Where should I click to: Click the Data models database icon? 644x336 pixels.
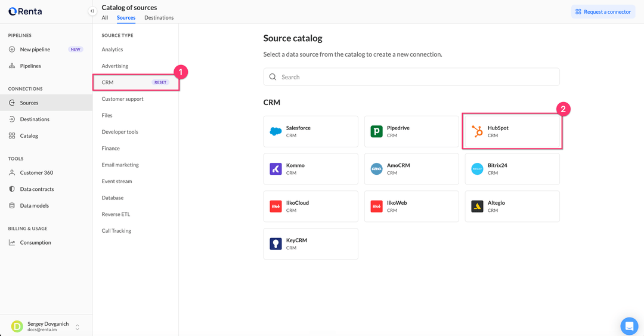coord(12,206)
